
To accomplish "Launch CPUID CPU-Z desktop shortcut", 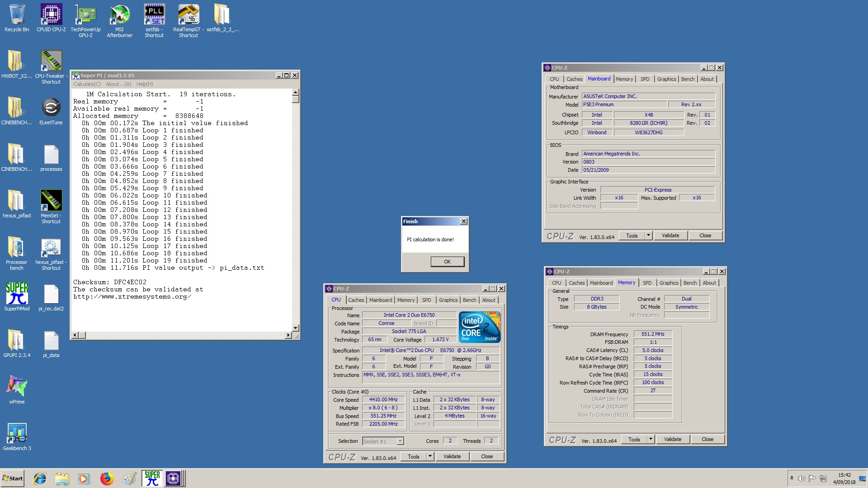I will pos(51,18).
